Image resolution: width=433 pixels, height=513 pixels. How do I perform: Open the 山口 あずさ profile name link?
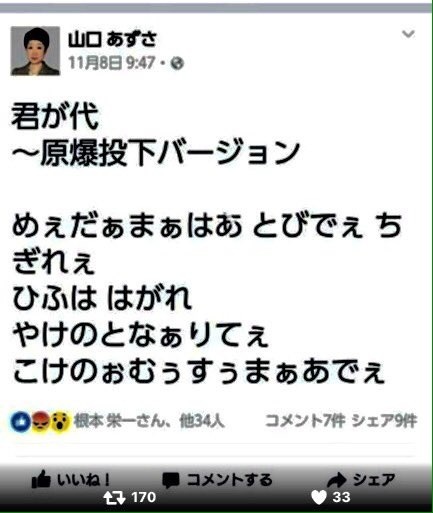tap(112, 39)
